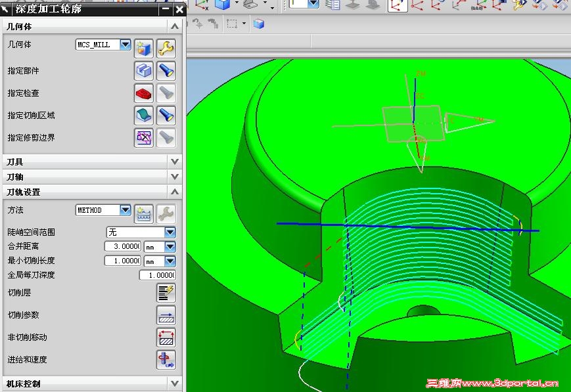Expand the 刀轴 tool axis section

point(174,177)
